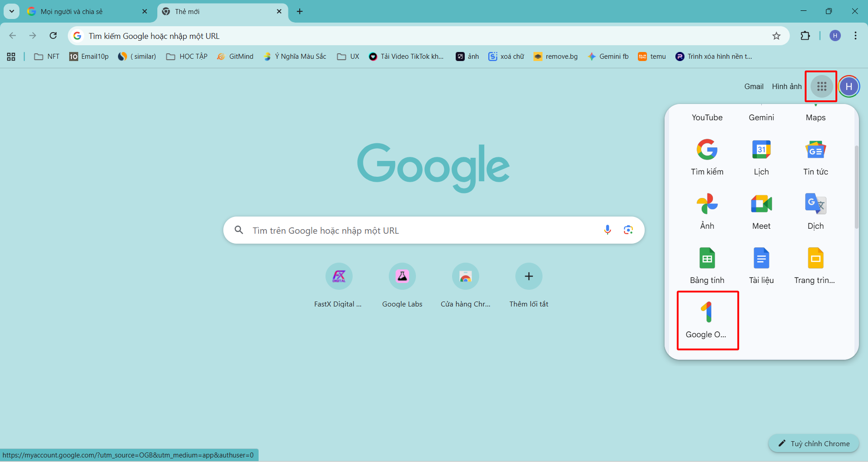
Task: Click the apps panel scrollbar
Action: [x=856, y=187]
